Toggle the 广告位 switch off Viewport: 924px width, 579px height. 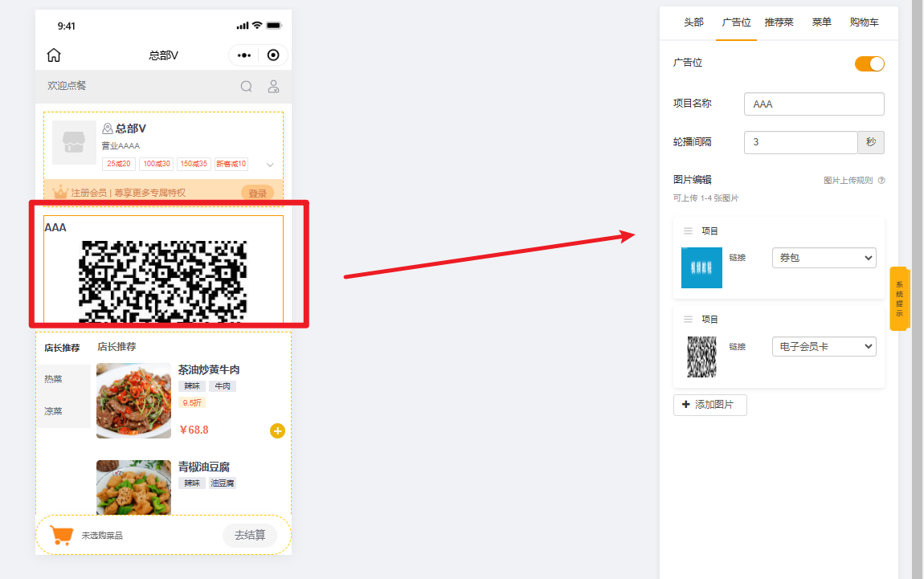click(x=869, y=64)
